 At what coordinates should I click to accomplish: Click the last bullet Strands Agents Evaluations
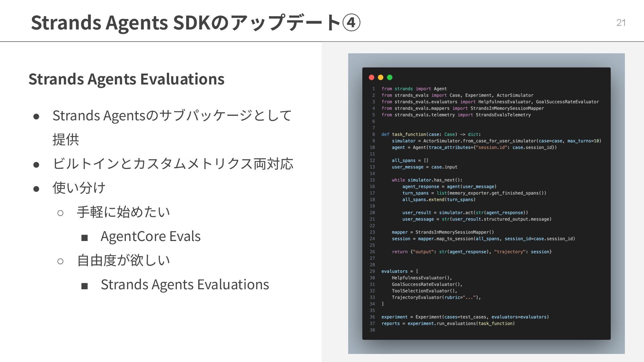point(184,285)
